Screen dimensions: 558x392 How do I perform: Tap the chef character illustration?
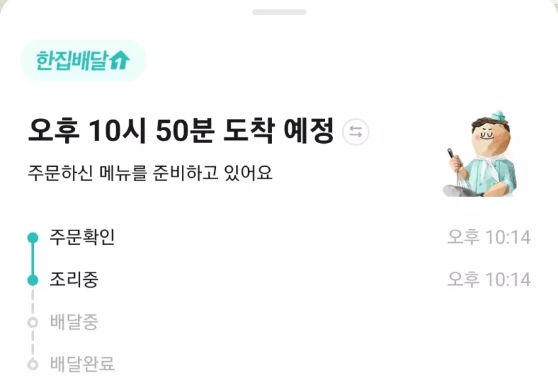point(480,154)
